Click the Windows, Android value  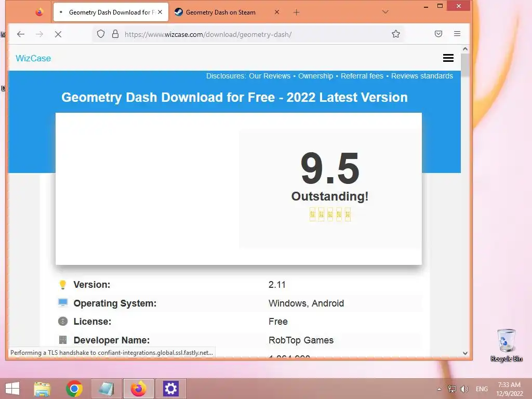(306, 303)
